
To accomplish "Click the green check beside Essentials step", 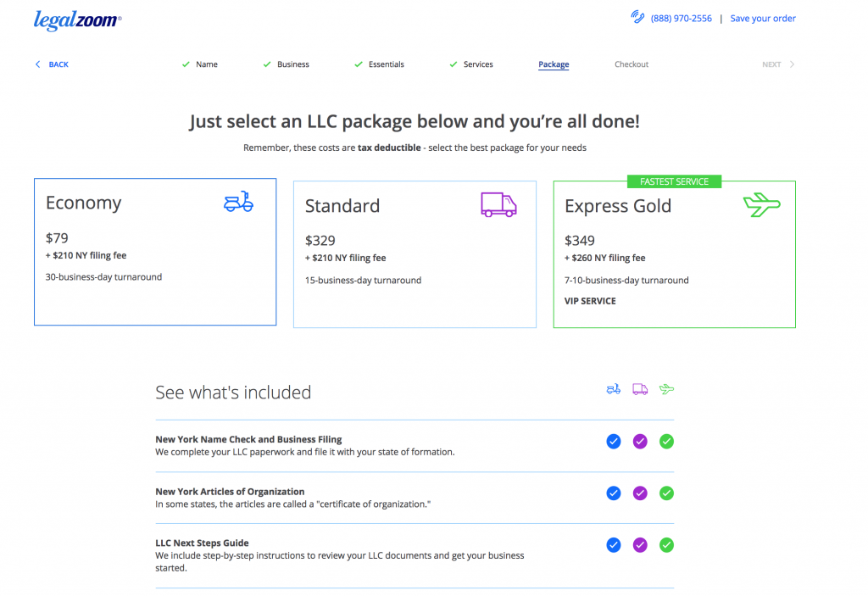I will pos(359,64).
